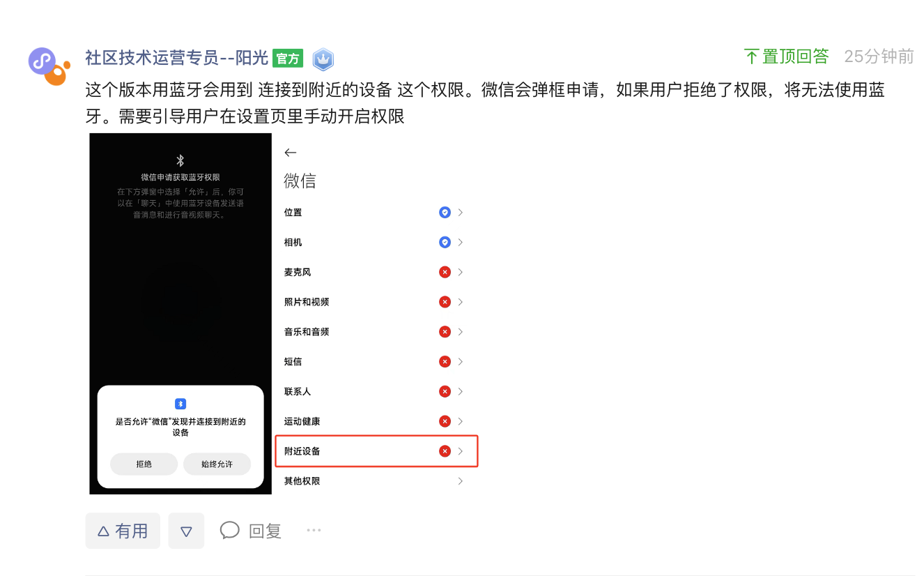Select the 联系人 permission row
The width and height of the screenshot is (924, 576).
click(x=374, y=391)
